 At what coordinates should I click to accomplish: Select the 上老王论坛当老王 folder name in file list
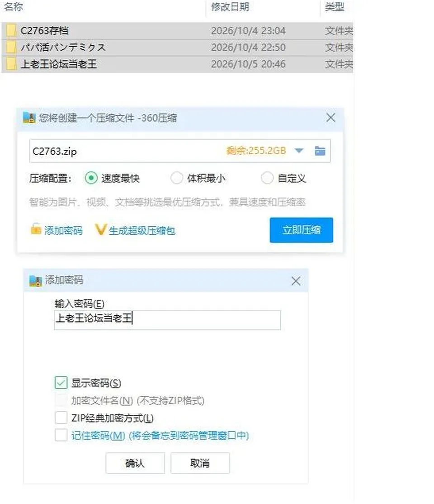pyautogui.click(x=58, y=64)
